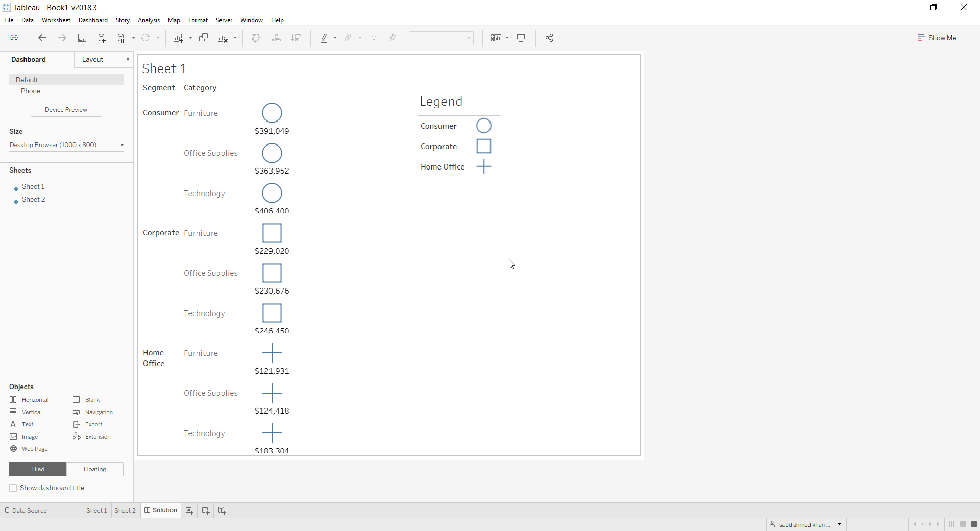Image resolution: width=980 pixels, height=531 pixels.
Task: Open Clear Sheet dropdown arrow
Action: pyautogui.click(x=235, y=38)
